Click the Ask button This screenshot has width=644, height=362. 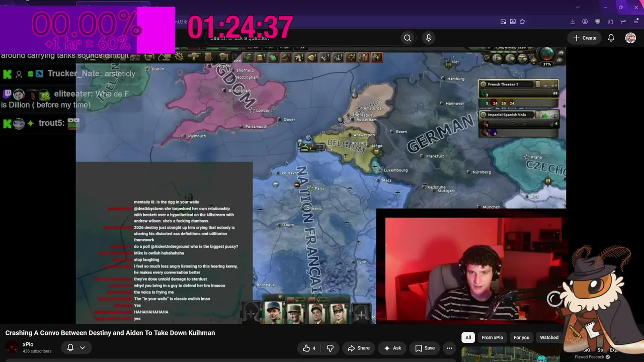[392, 348]
